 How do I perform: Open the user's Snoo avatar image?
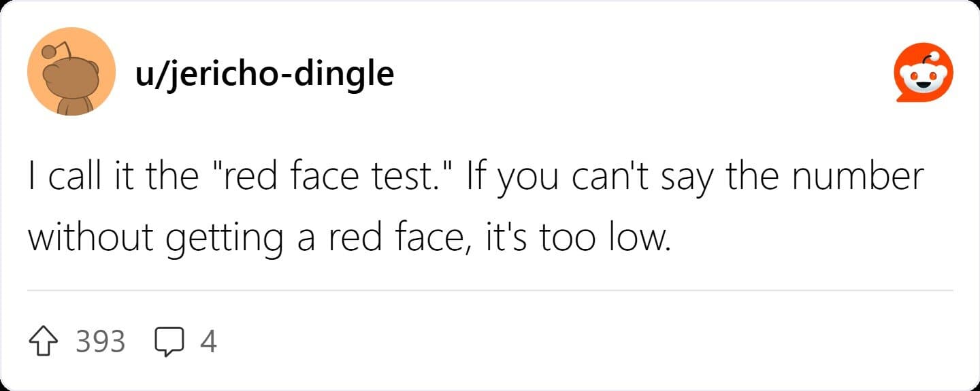(x=71, y=71)
